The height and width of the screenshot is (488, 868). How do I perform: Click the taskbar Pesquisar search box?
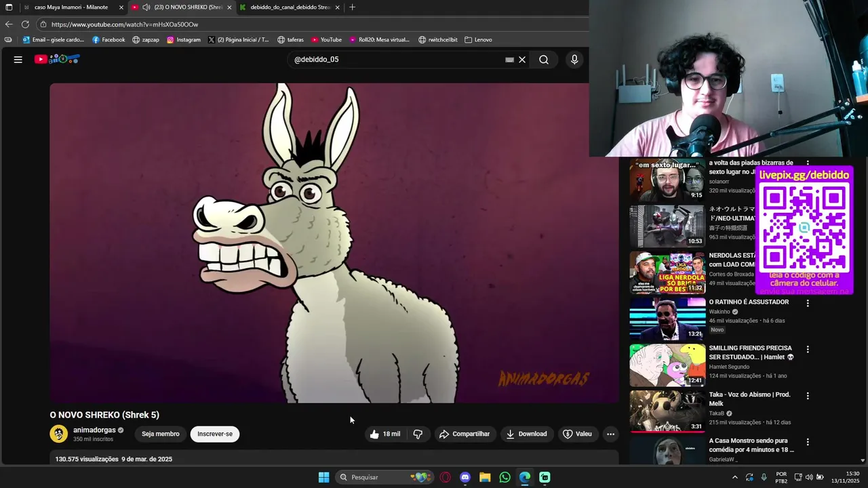point(383,477)
